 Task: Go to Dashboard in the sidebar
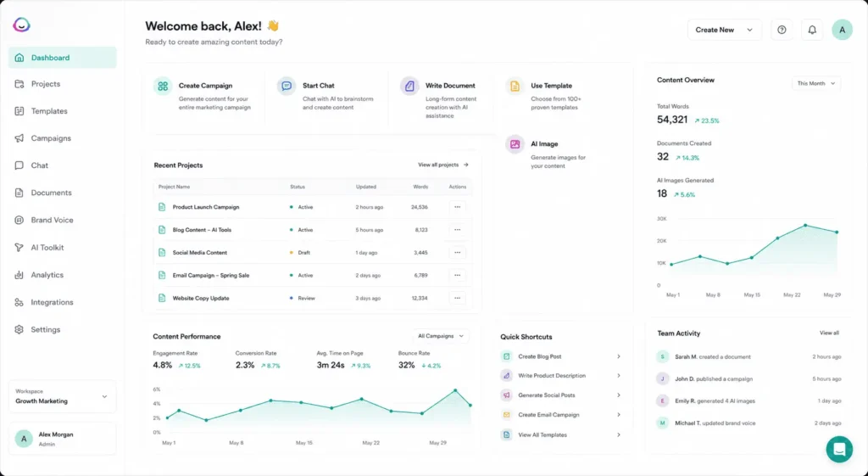click(62, 58)
